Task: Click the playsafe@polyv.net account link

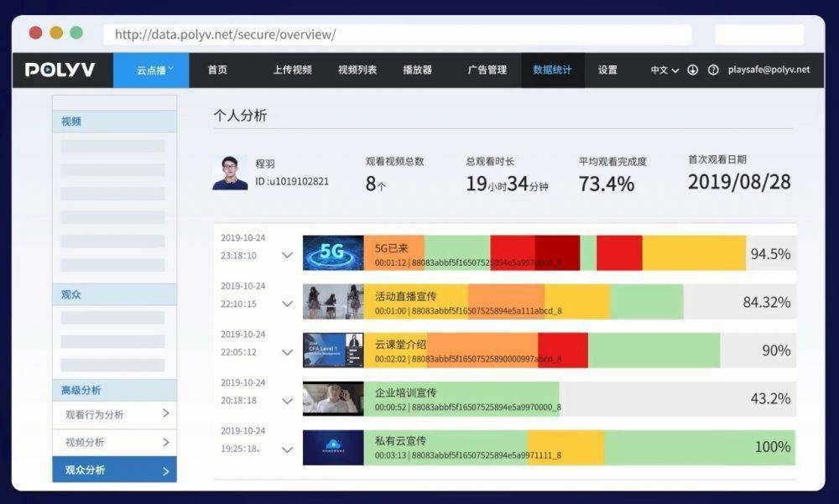Action: (769, 70)
